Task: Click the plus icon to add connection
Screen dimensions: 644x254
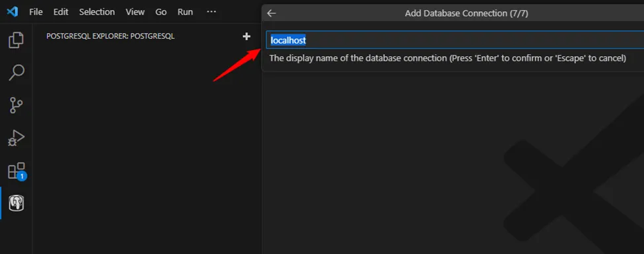Action: coord(246,36)
